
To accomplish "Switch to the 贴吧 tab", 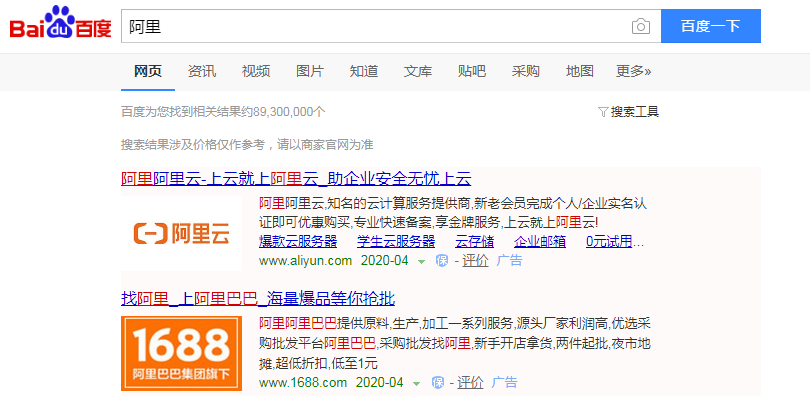I will coord(472,71).
